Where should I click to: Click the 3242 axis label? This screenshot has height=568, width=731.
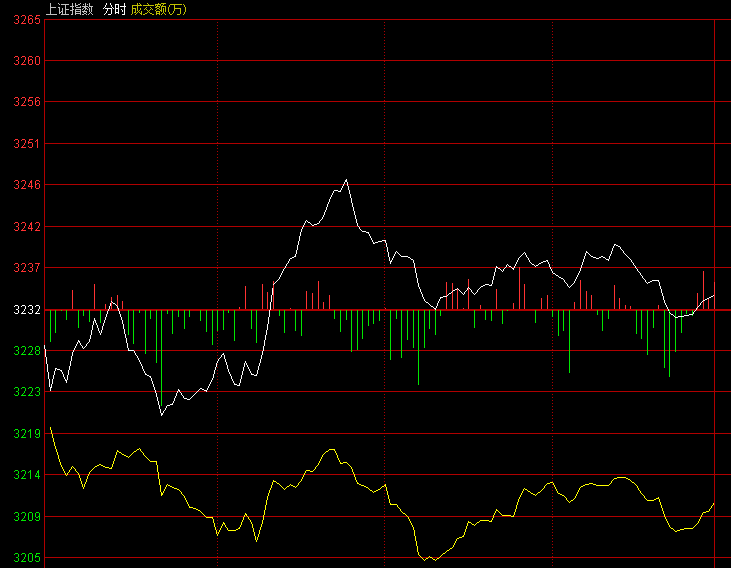coord(27,227)
